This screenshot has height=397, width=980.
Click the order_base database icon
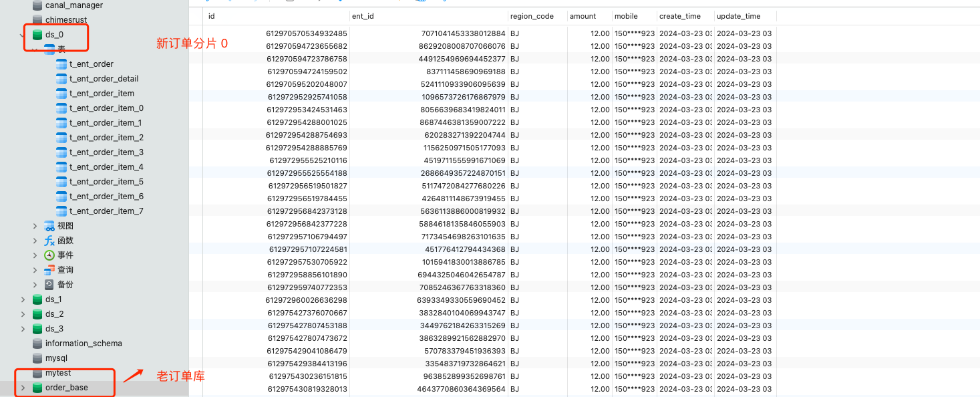37,388
